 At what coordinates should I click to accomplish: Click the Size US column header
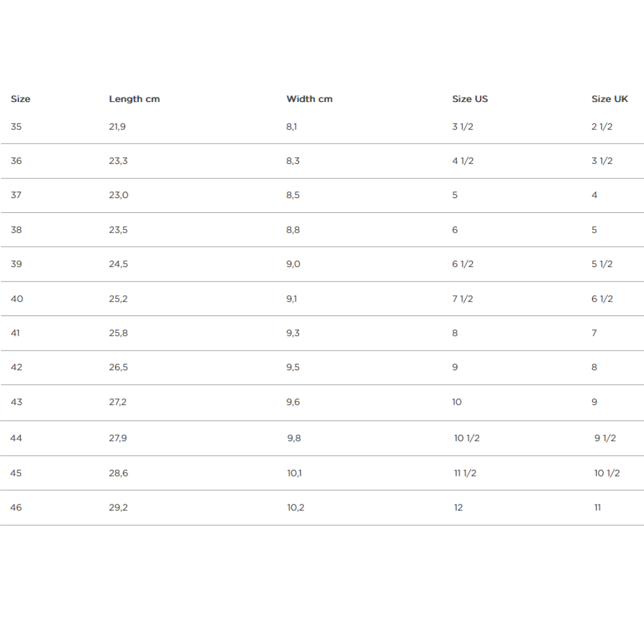pyautogui.click(x=470, y=99)
